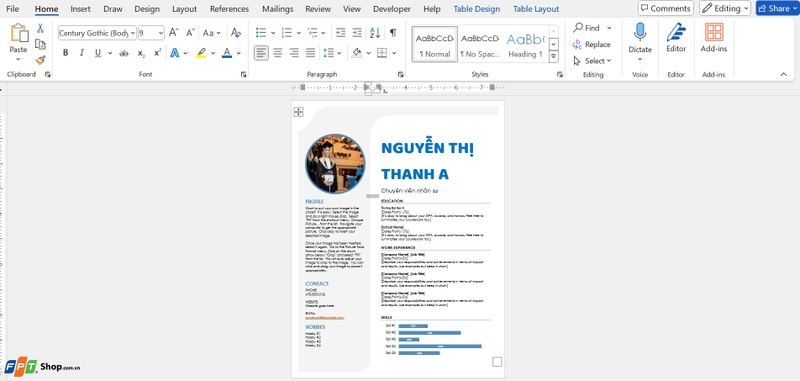
Task: Open Paragraph dialog box launcher
Action: pyautogui.click(x=401, y=74)
